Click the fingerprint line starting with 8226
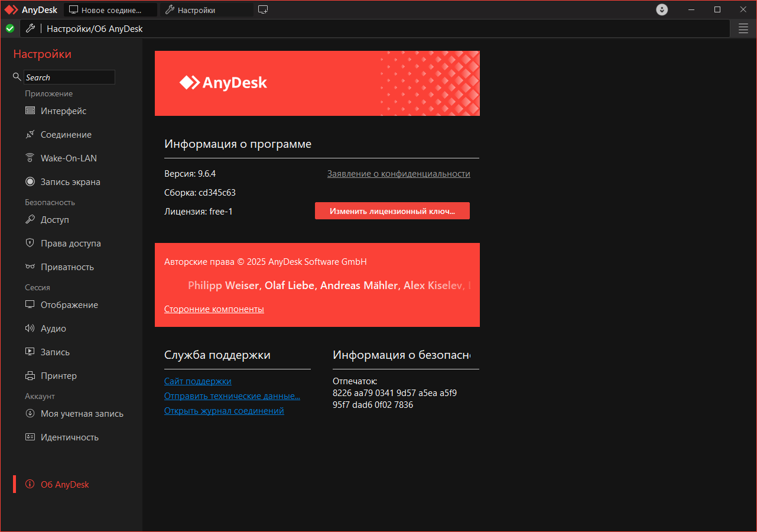The width and height of the screenshot is (757, 532). click(395, 393)
